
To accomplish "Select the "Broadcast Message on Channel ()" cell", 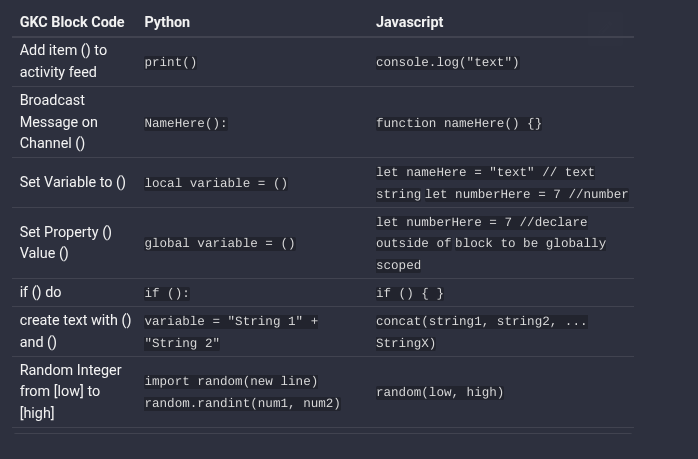I will 59,121.
